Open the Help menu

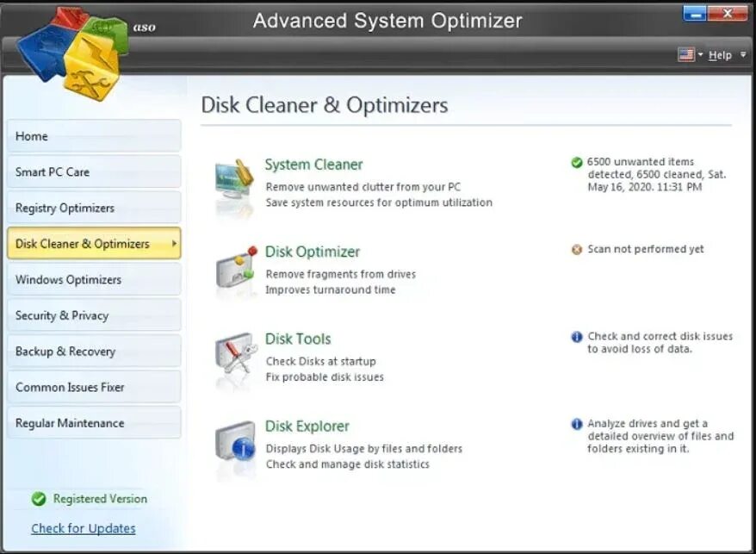[721, 54]
